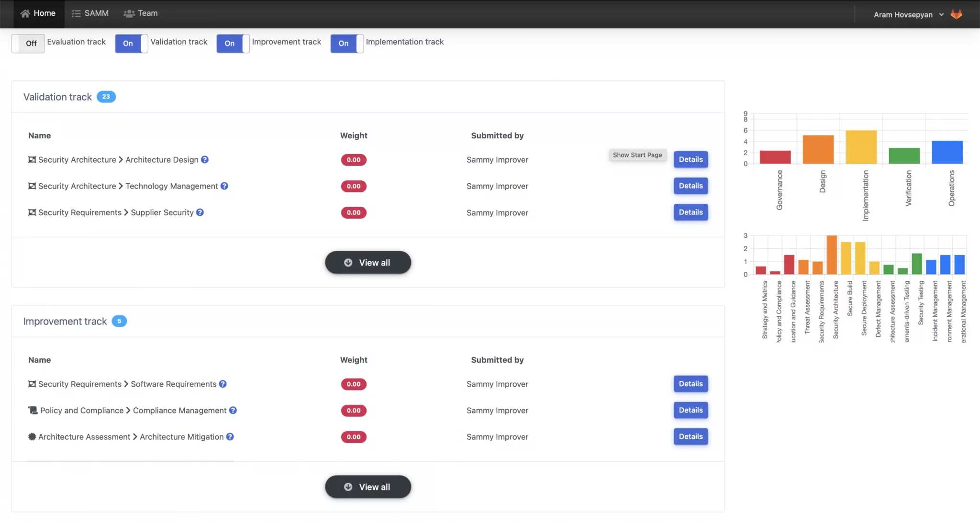Click the blue Operations bar in chart
The image size is (980, 523).
click(x=947, y=153)
